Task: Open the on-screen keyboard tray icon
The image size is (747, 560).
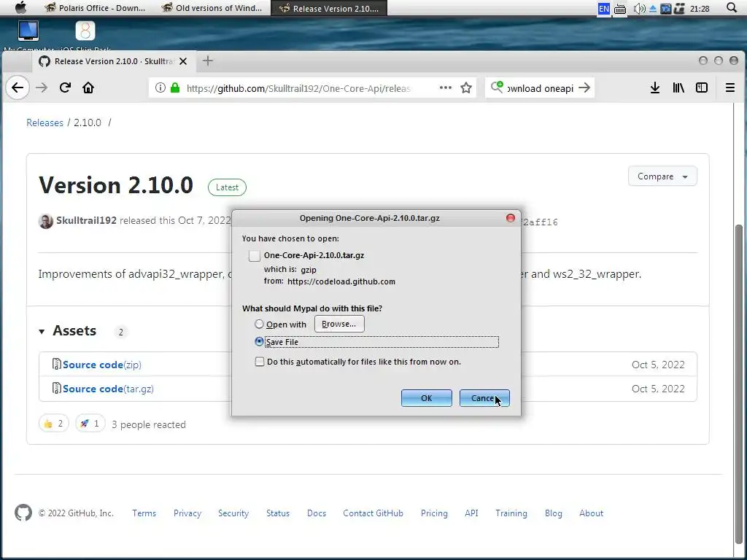Action: coord(620,9)
